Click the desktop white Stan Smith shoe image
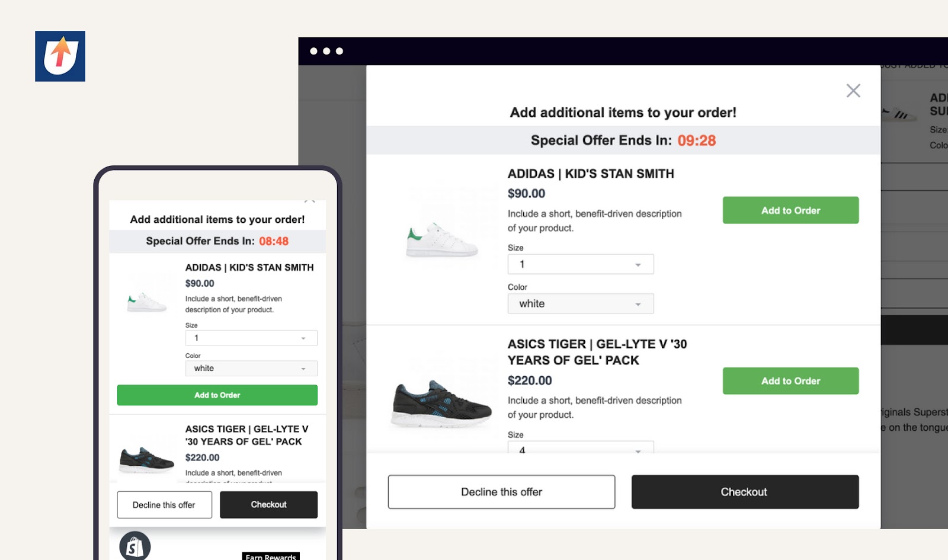 coord(441,241)
